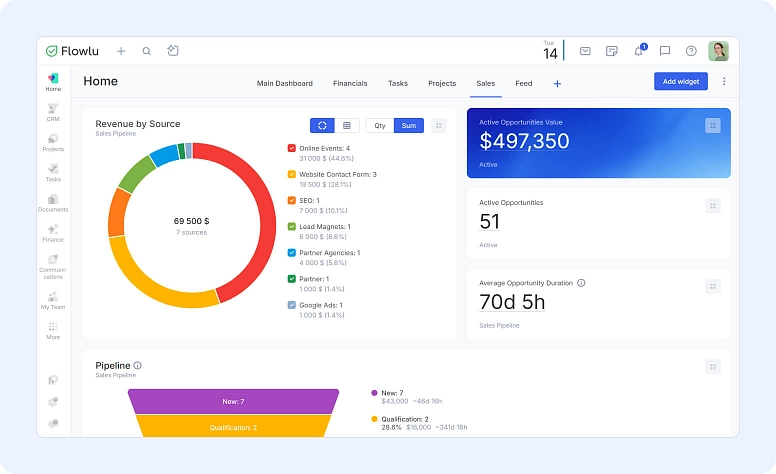Switch to the Feed tab
Viewport: 776px width, 474px height.
[x=523, y=84]
